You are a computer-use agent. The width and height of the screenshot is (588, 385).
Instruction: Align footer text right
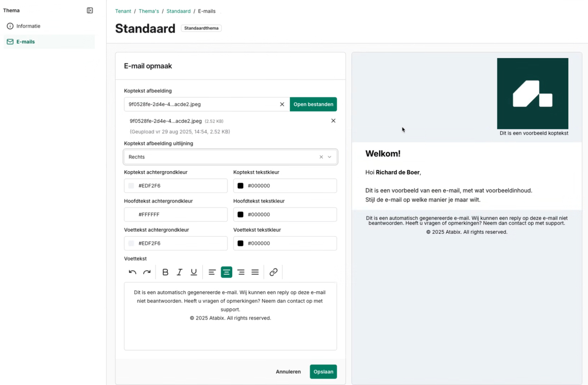coord(241,272)
